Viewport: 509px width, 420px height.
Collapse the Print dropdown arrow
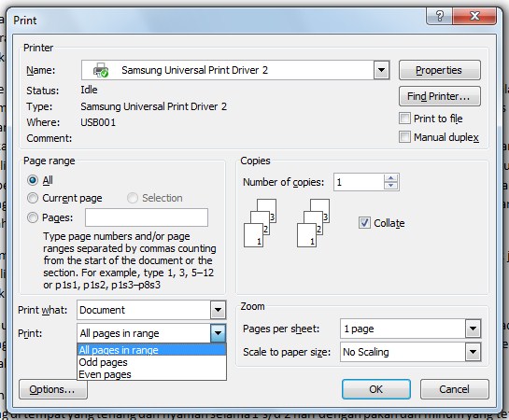(x=218, y=333)
